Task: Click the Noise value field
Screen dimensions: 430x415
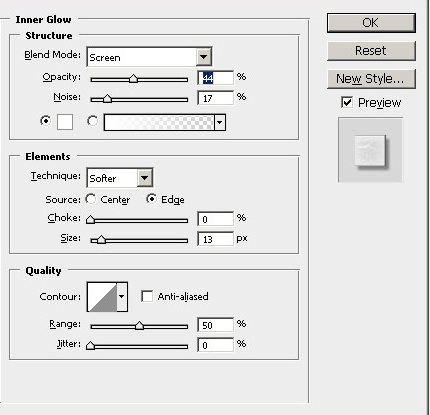Action: tap(215, 99)
